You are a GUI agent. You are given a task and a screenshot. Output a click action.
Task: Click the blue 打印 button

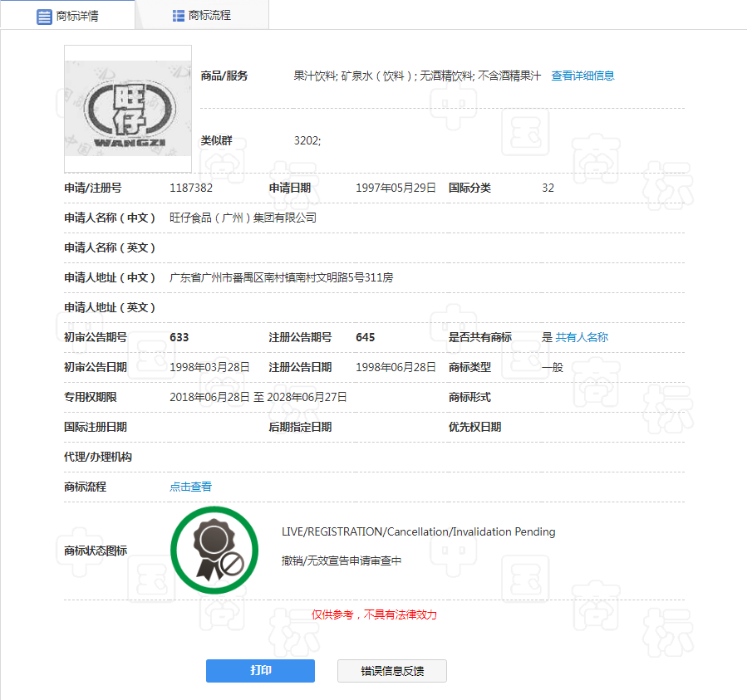[260, 670]
